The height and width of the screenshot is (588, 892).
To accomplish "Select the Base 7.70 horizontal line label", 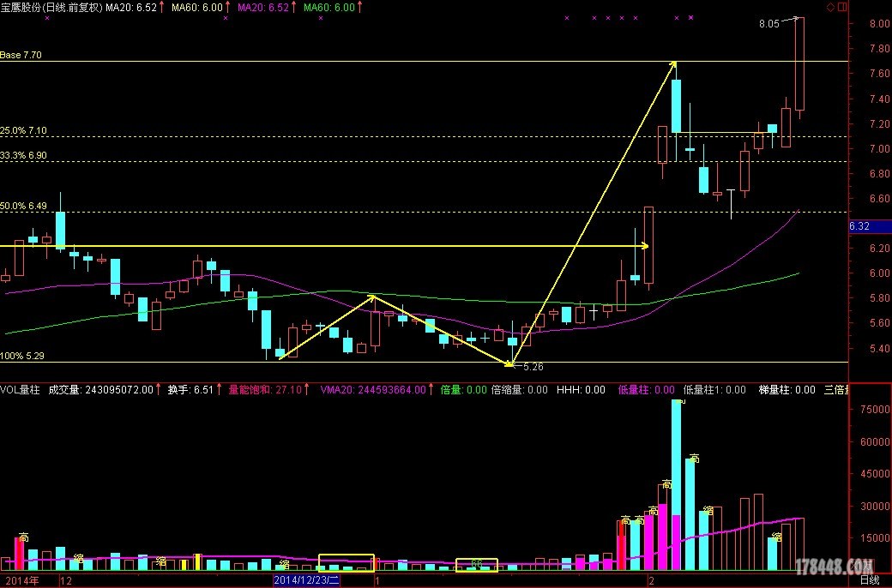I will click(x=21, y=55).
